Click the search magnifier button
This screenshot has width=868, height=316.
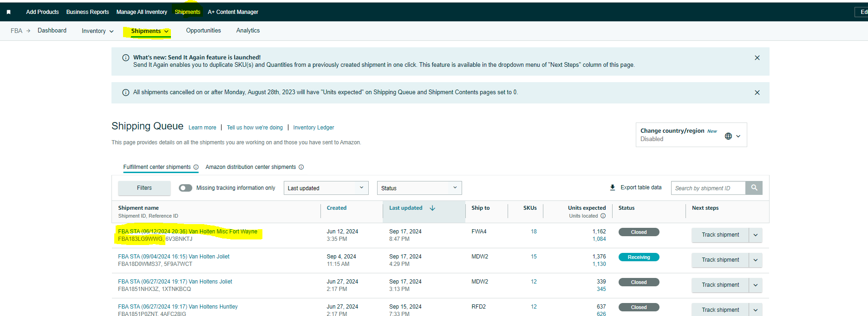[x=754, y=188]
